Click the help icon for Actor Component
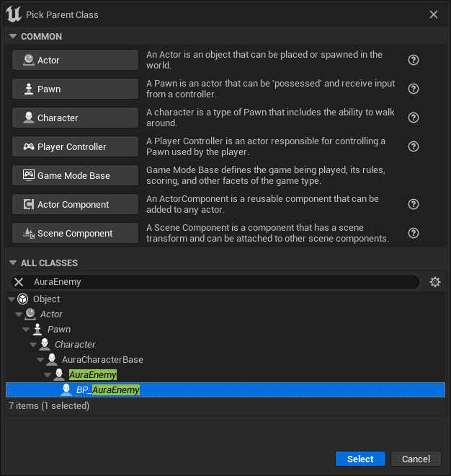 [414, 205]
